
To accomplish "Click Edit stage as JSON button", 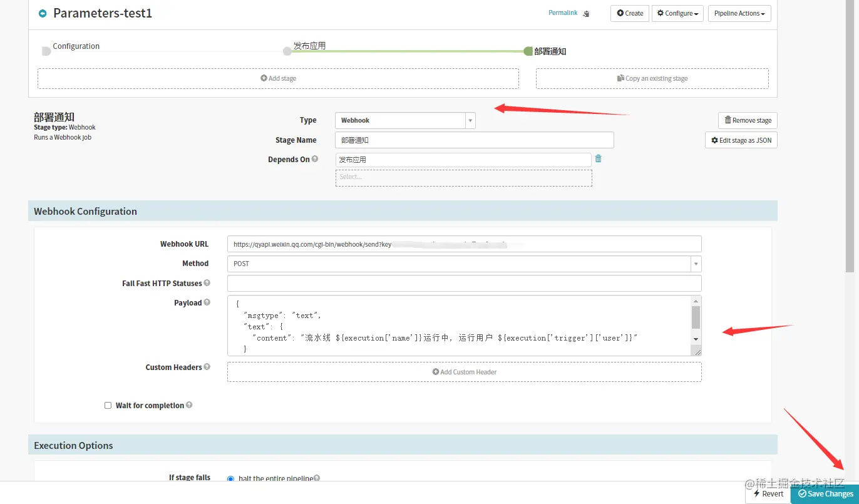I will pos(741,140).
